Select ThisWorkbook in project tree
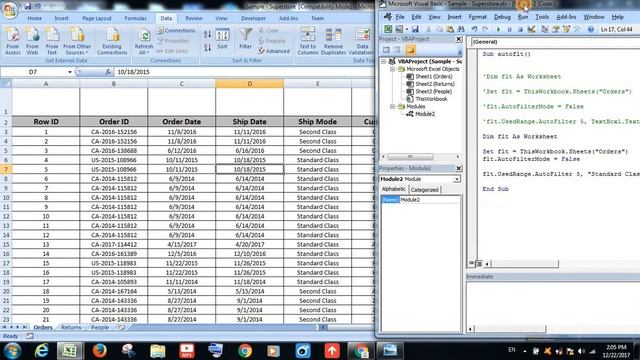 (431, 99)
